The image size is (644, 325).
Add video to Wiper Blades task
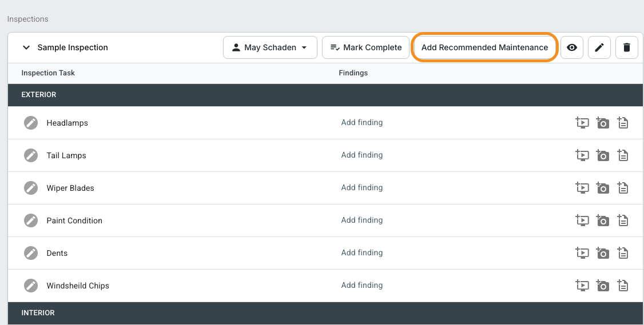click(x=582, y=188)
